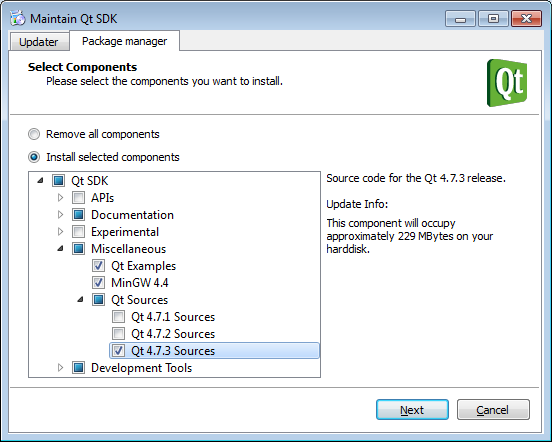Expand the Experimental tree node
552x442 pixels.
pos(60,232)
